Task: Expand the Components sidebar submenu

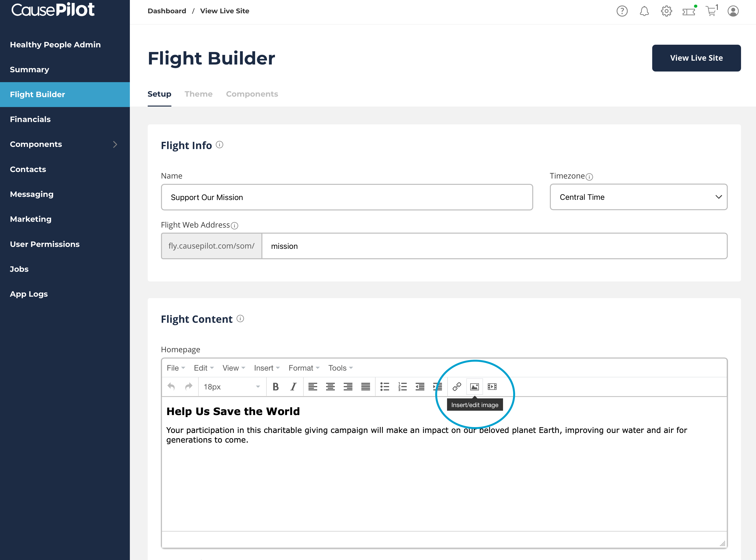Action: coord(115,144)
